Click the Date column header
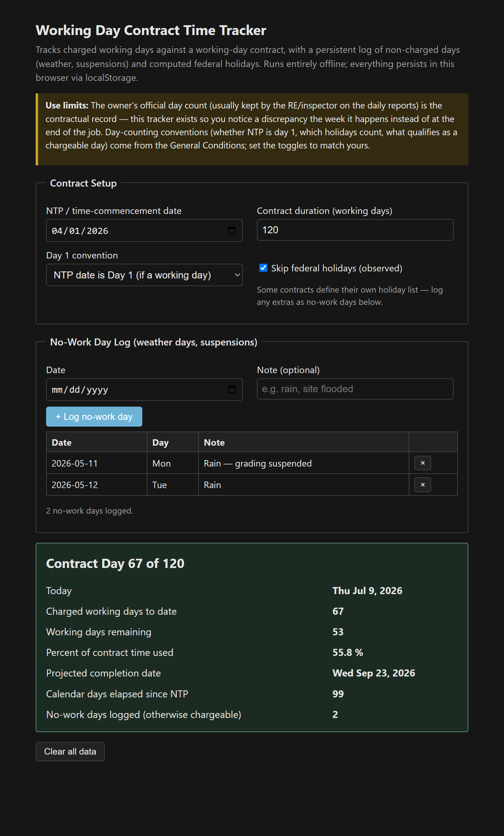Screen dimensions: 504x836 [97, 442]
